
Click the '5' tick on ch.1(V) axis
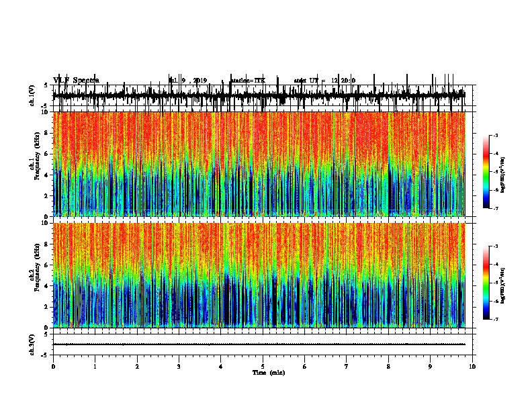(x=46, y=85)
